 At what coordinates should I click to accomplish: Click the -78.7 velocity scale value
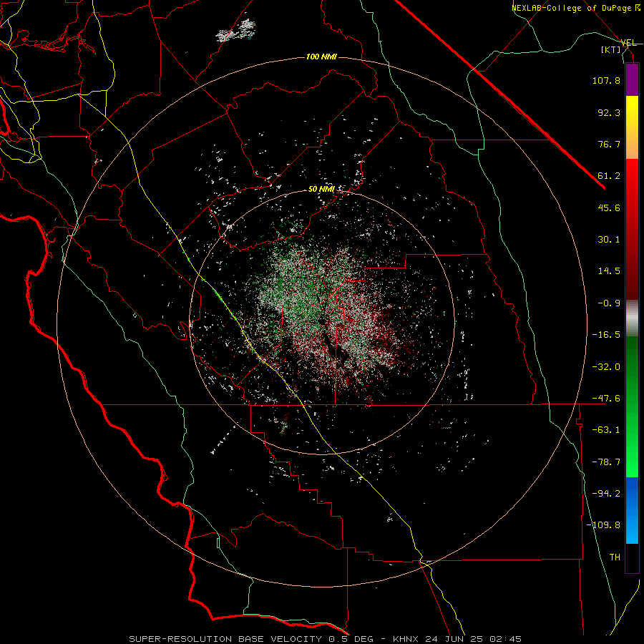[606, 462]
